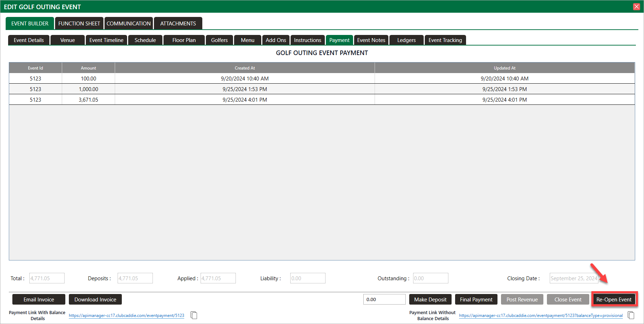Click the Make Deposit button
This screenshot has height=324, width=644.
click(430, 299)
